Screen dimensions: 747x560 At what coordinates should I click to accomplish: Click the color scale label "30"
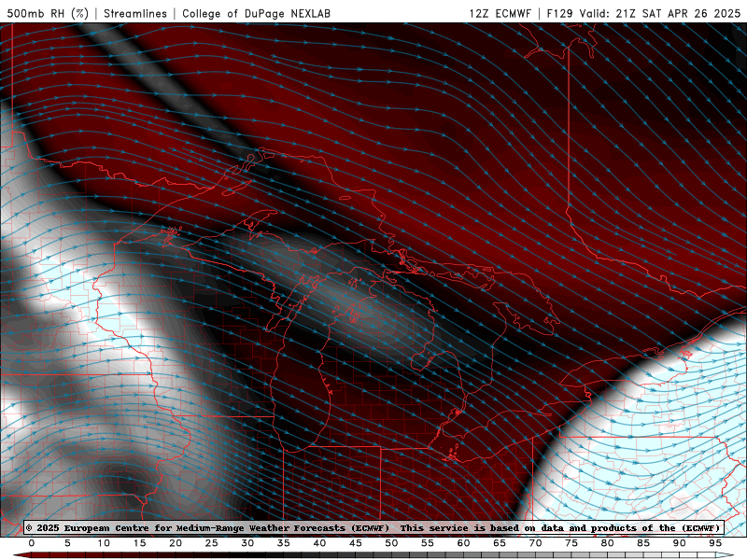247,543
